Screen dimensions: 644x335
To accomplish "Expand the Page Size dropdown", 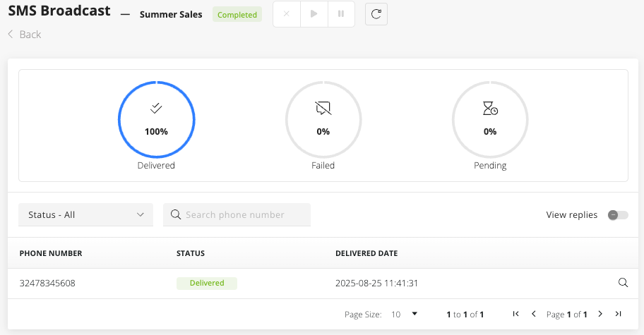I will [x=404, y=315].
